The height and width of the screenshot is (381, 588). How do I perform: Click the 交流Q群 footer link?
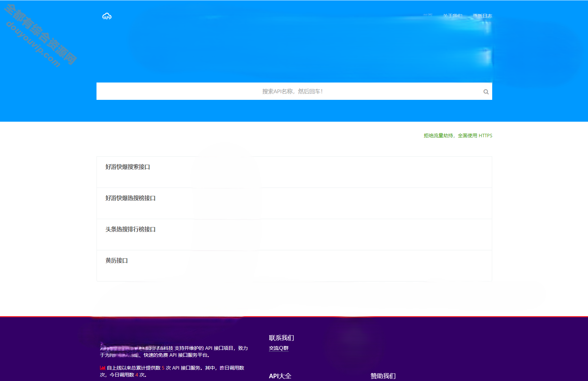[x=279, y=348]
